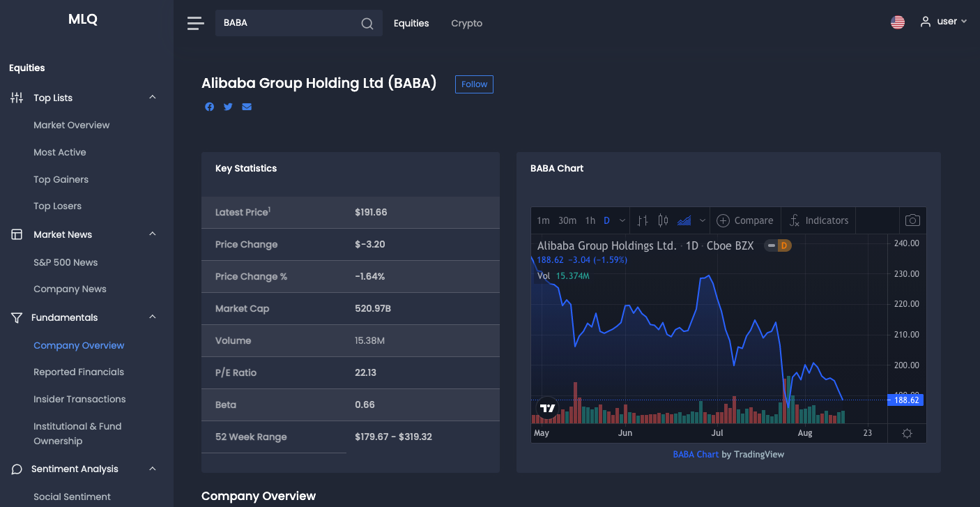The height and width of the screenshot is (507, 980).
Task: Click the MLQ logo
Action: point(83,20)
